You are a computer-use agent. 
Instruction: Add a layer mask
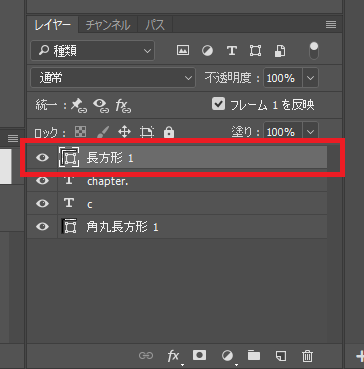(199, 355)
